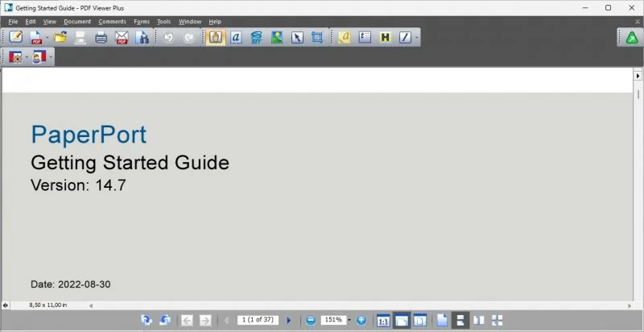
Task: Click the horizontal scrollbar left arrow
Action: [x=91, y=305]
